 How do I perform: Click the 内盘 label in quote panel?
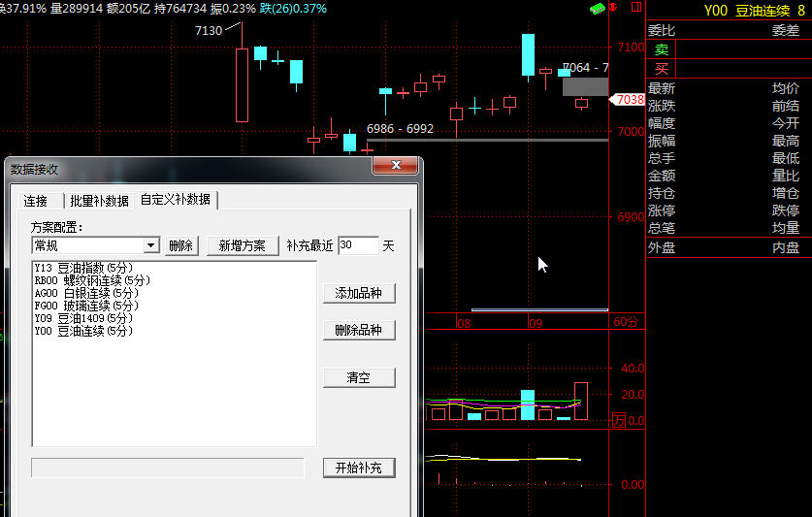[x=786, y=247]
